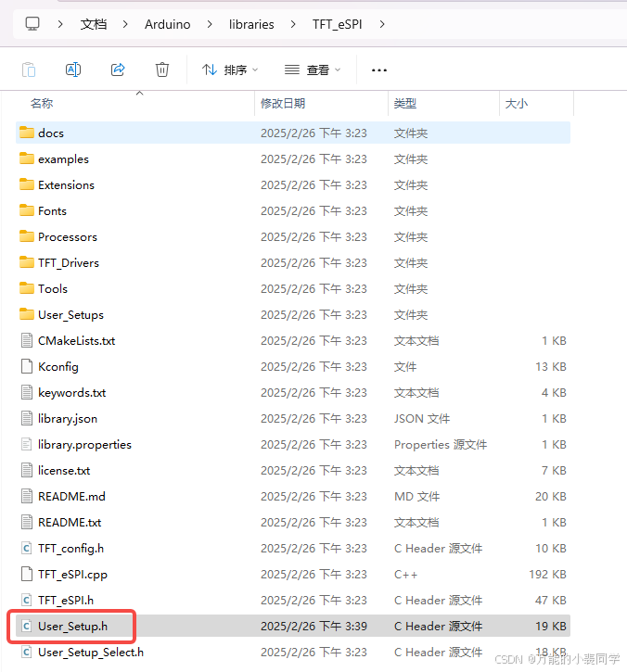Click the 192 KB size cell

click(547, 575)
